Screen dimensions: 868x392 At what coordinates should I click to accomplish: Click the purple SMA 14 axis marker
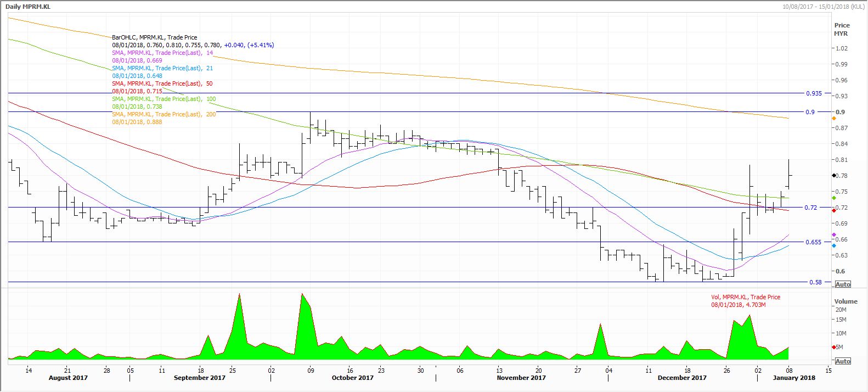click(834, 235)
